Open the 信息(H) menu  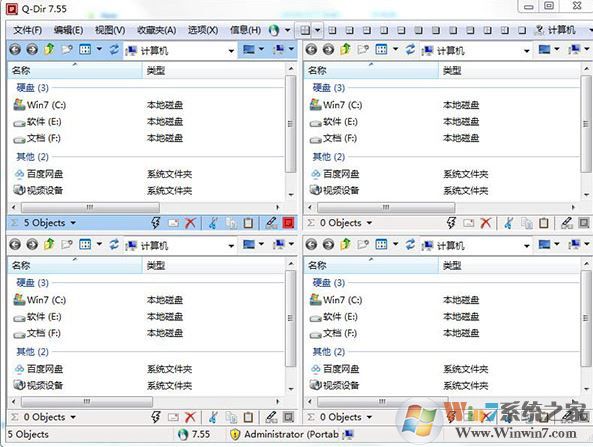(x=245, y=30)
